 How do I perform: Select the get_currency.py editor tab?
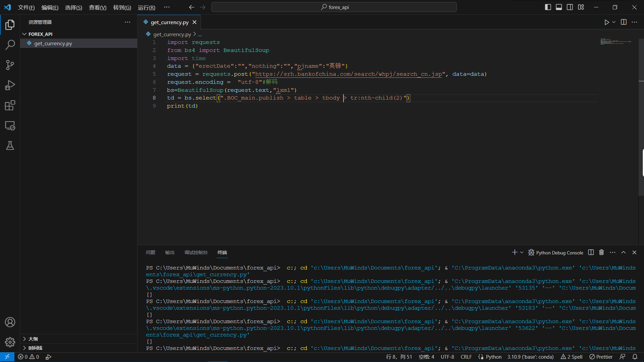(x=169, y=22)
